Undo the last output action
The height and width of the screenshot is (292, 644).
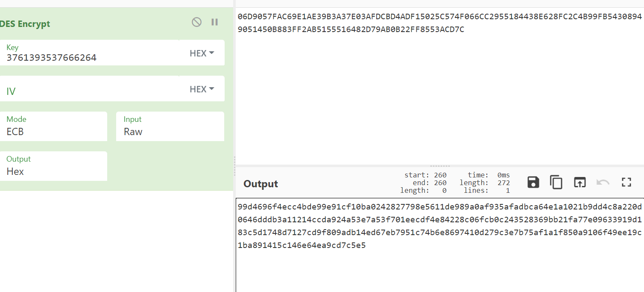(x=603, y=183)
